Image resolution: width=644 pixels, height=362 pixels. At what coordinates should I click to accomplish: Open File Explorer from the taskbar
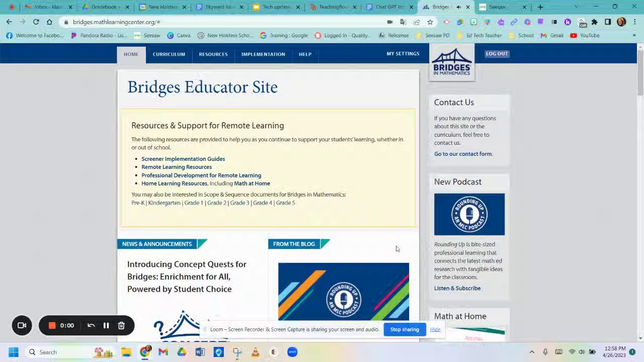click(x=126, y=352)
